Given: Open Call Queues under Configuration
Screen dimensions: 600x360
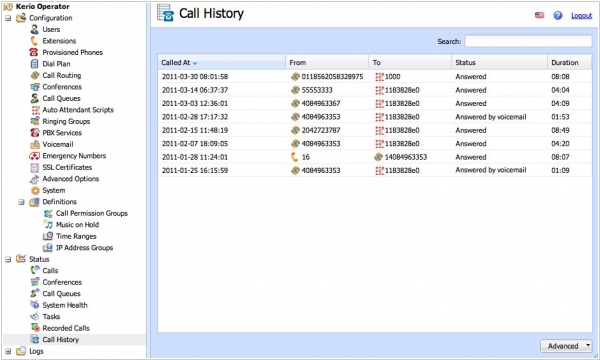Looking at the screenshot, I should (x=61, y=98).
